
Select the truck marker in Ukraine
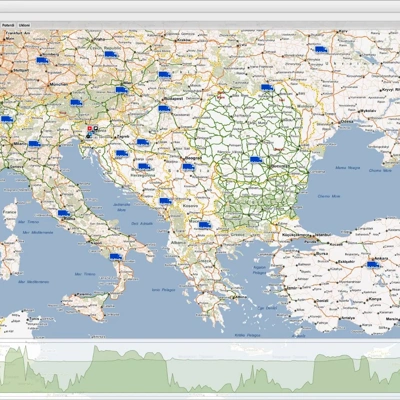coord(321,49)
